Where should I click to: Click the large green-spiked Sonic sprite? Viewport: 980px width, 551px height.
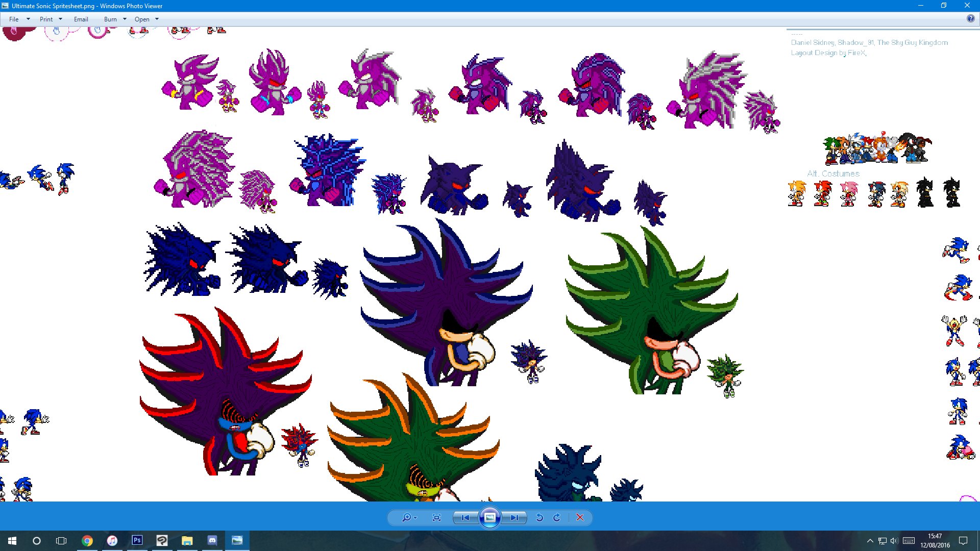coord(651,311)
